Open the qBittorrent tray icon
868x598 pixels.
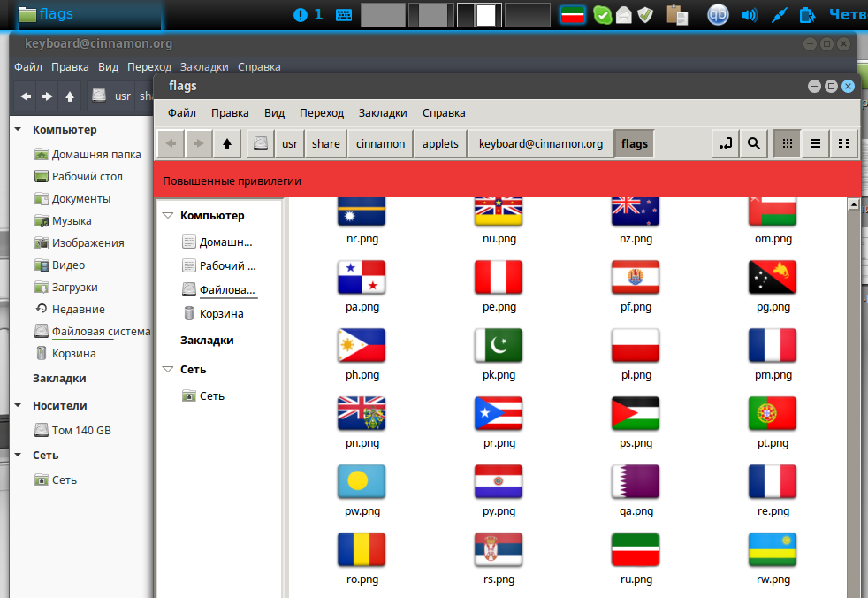click(720, 14)
